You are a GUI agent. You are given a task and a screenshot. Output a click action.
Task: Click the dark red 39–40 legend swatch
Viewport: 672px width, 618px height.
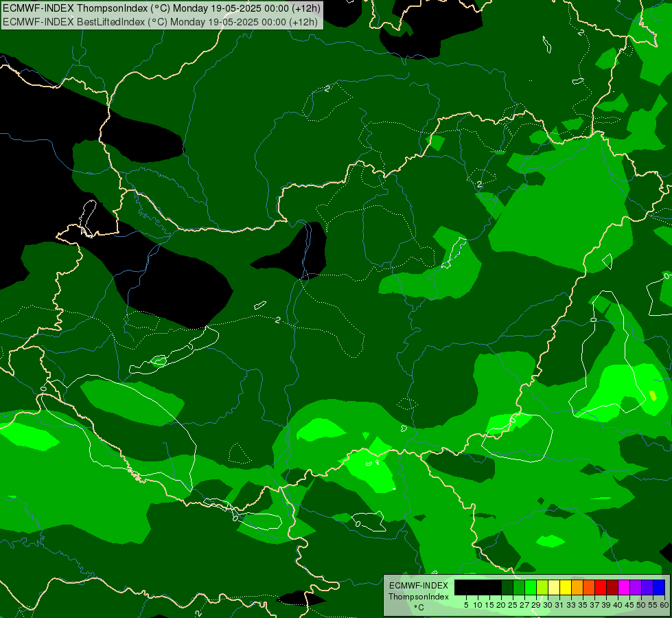612,587
